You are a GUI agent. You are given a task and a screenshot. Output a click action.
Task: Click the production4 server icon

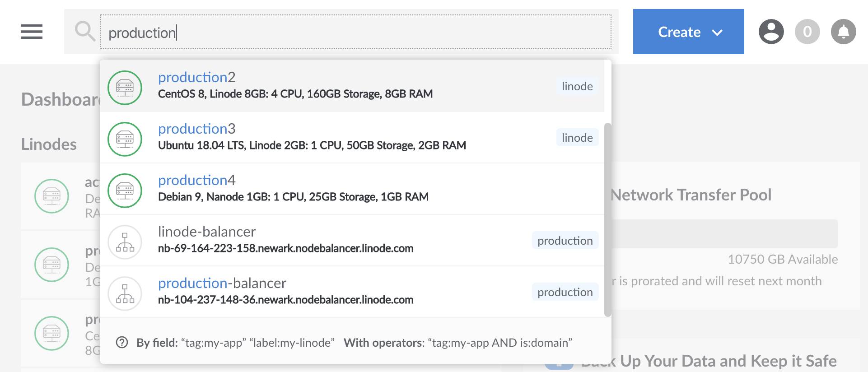pyautogui.click(x=125, y=191)
